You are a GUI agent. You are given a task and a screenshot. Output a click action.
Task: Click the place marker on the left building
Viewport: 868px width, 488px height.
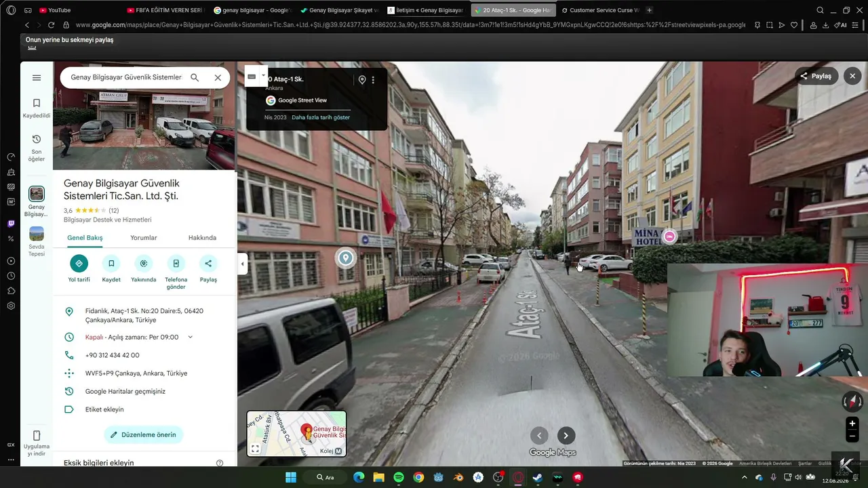pyautogui.click(x=346, y=258)
